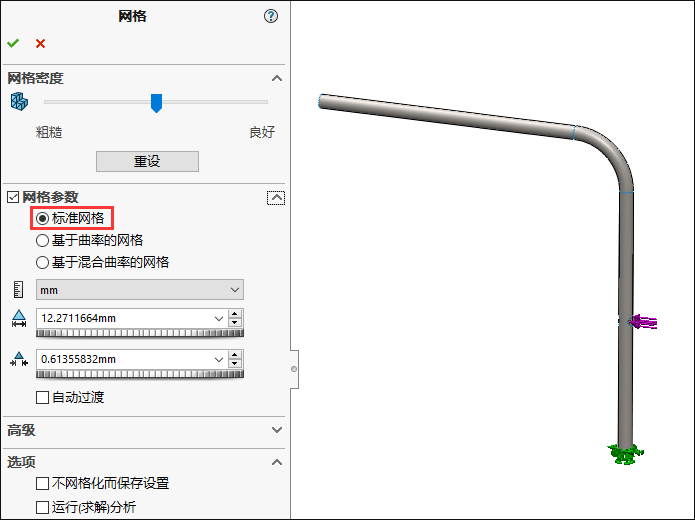Expand the 高级 section
The width and height of the screenshot is (695, 520).
click(x=277, y=430)
